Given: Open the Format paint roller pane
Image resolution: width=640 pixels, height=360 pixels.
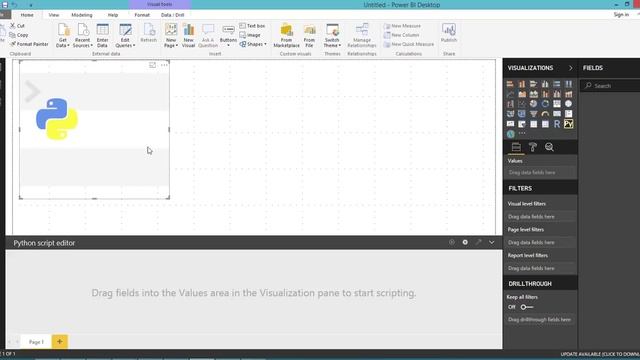Looking at the screenshot, I should [533, 147].
